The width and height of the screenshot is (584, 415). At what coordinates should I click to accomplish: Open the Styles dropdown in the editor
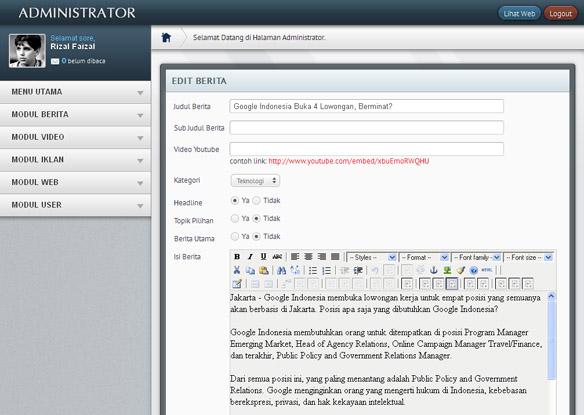pyautogui.click(x=371, y=257)
